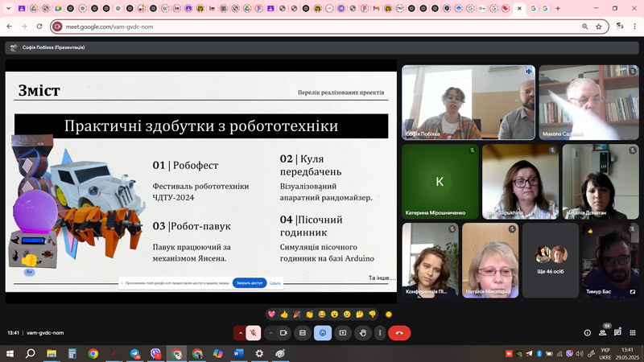Expand the video settings arrow
The image size is (644, 362).
(x=270, y=333)
